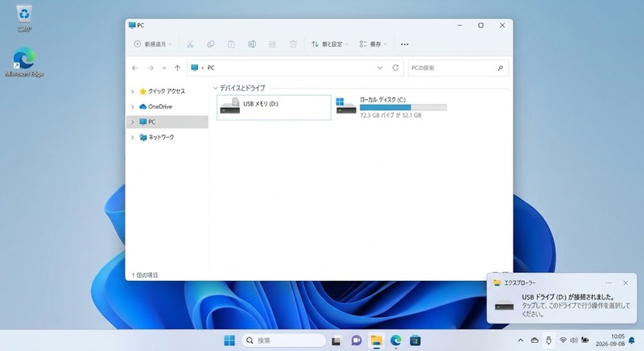Image resolution: width=644 pixels, height=351 pixels.
Task: Click File Explorer taskbar icon
Action: click(376, 341)
